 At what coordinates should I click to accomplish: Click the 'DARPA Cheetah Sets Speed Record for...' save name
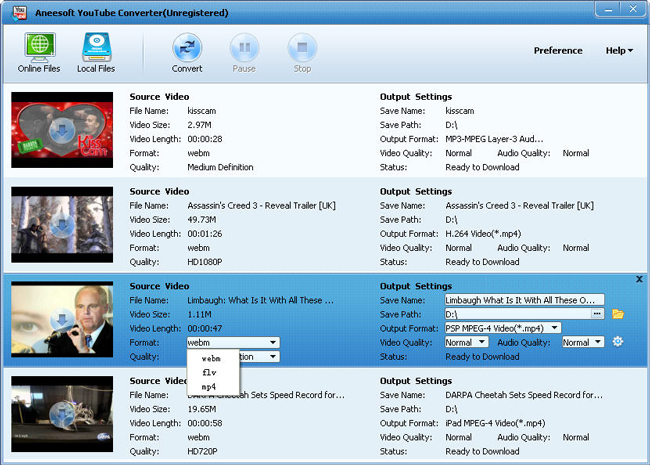point(524,395)
